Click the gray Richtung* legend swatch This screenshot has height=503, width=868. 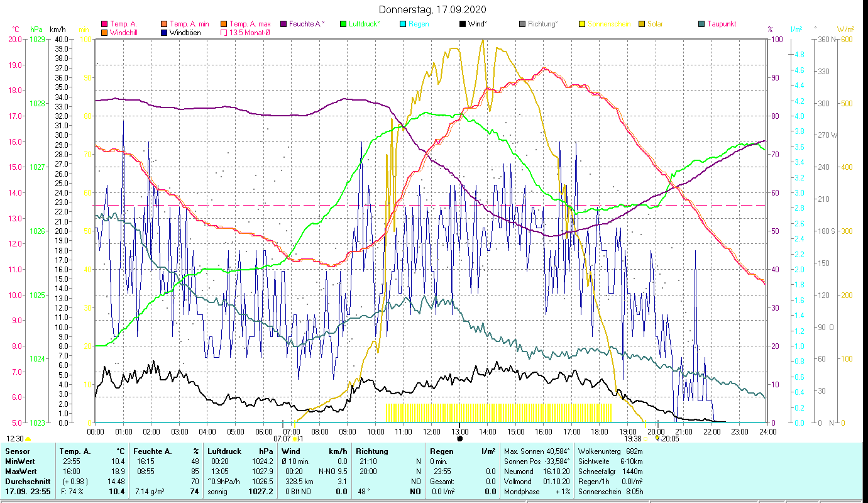pos(522,24)
